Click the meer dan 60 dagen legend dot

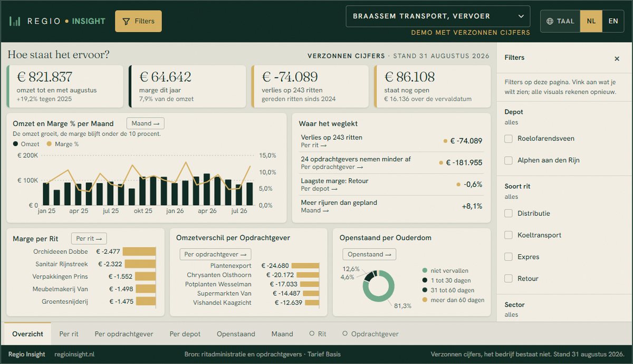point(425,300)
